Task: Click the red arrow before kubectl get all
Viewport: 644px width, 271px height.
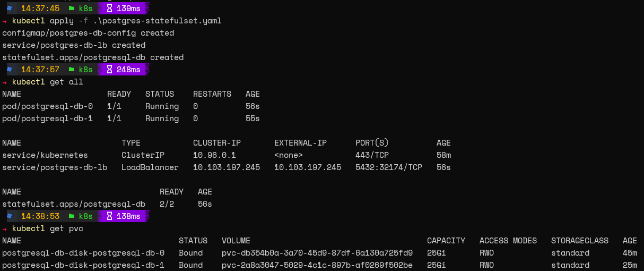Action: [x=5, y=82]
